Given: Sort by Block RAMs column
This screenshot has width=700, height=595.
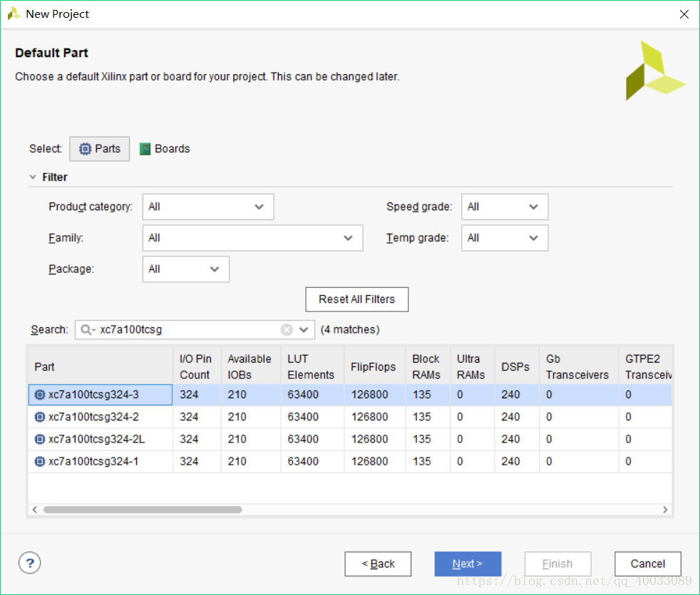Looking at the screenshot, I should (x=428, y=366).
